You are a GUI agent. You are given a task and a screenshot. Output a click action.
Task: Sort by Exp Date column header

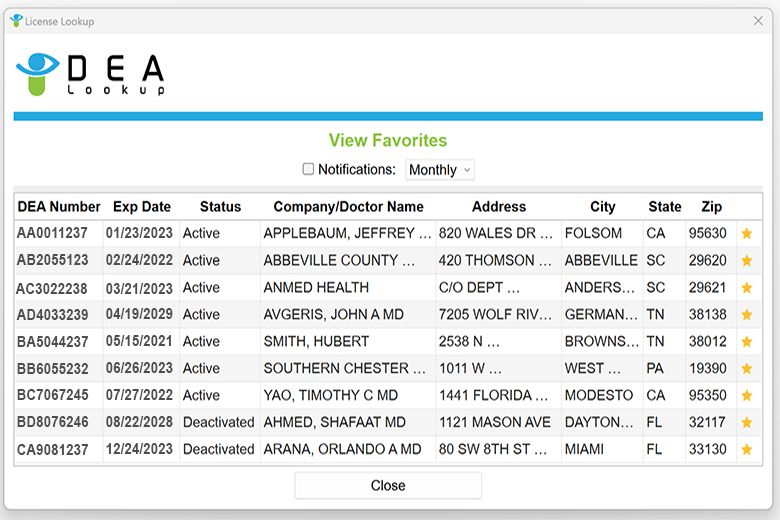(142, 207)
